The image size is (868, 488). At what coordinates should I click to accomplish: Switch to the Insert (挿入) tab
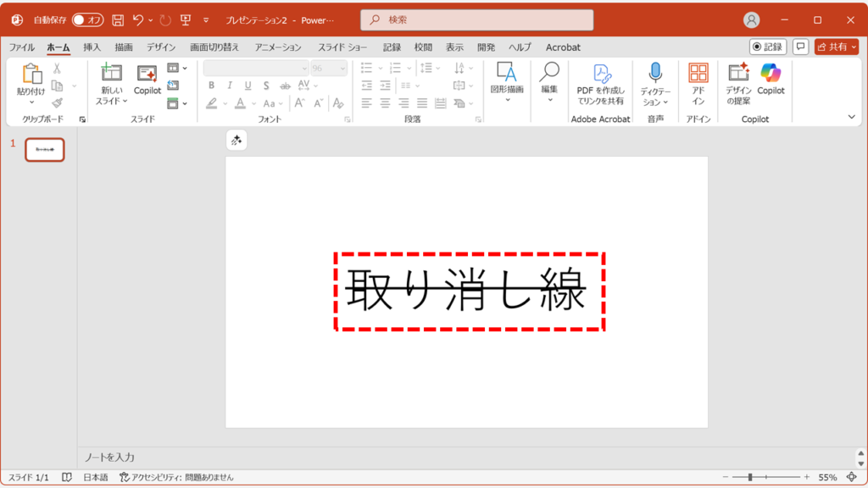click(92, 47)
